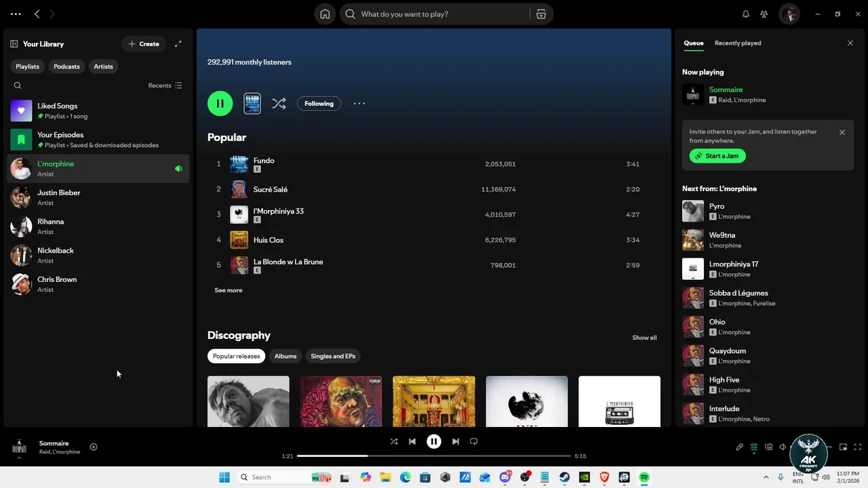
Task: Select Popular releases filter chip
Action: 236,356
